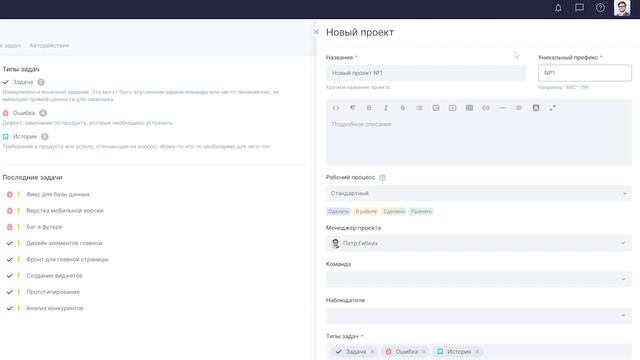Click the Сделано workflow status tag
The height and width of the screenshot is (360, 640).
393,211
